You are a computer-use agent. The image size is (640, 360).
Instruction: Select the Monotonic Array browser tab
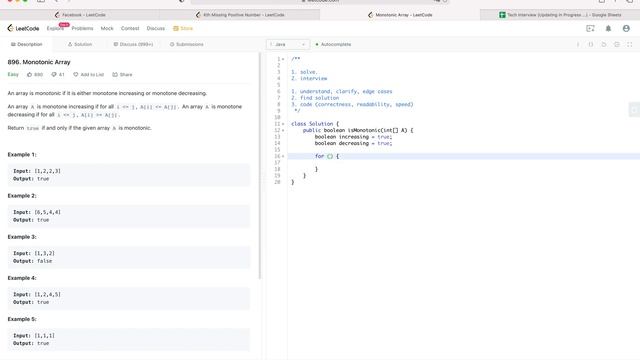click(x=400, y=15)
